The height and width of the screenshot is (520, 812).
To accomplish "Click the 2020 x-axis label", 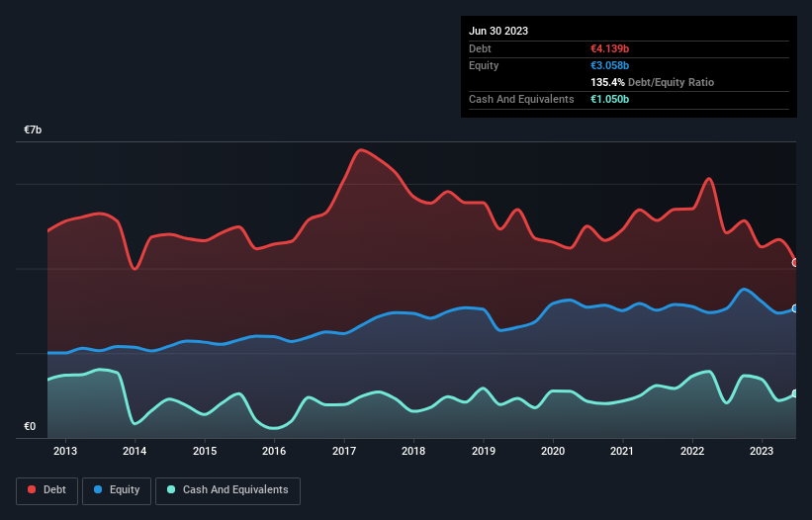I will click(553, 451).
